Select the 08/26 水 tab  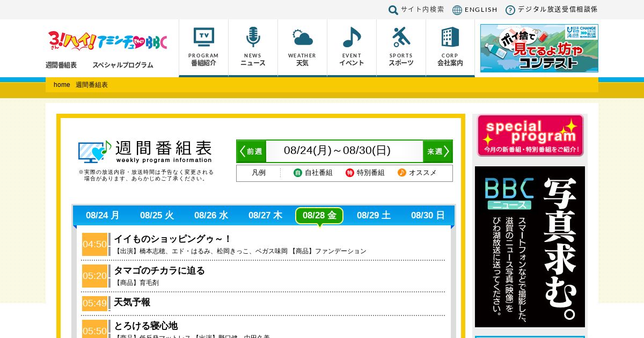[211, 215]
